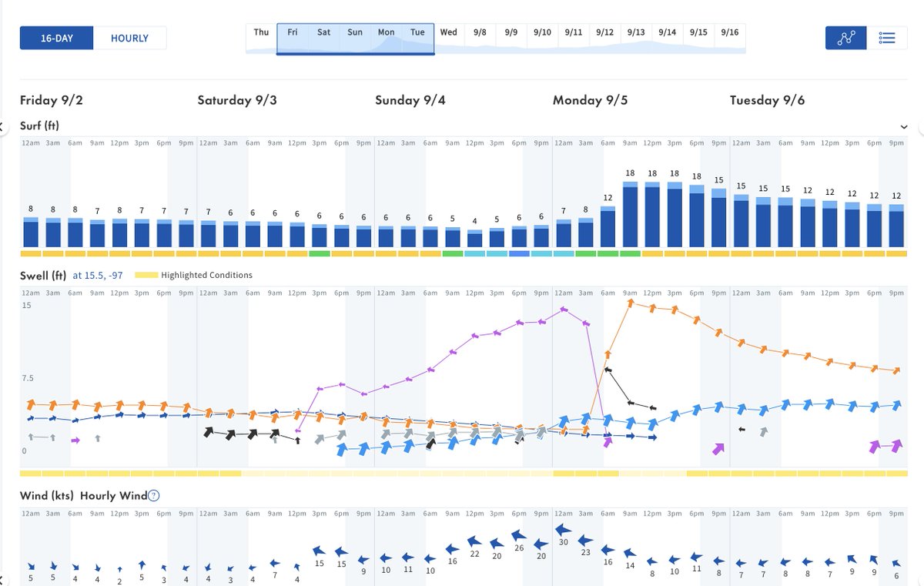Viewport: 924px width, 586px height.
Task: Click the Wind (kts) section title
Action: [x=47, y=496]
